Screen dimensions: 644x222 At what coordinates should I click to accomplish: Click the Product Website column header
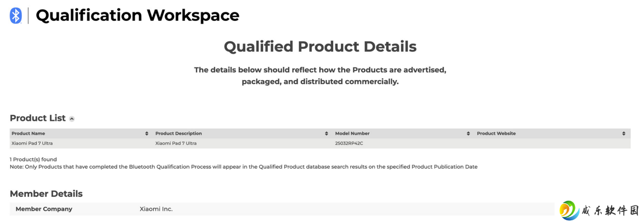(496, 134)
